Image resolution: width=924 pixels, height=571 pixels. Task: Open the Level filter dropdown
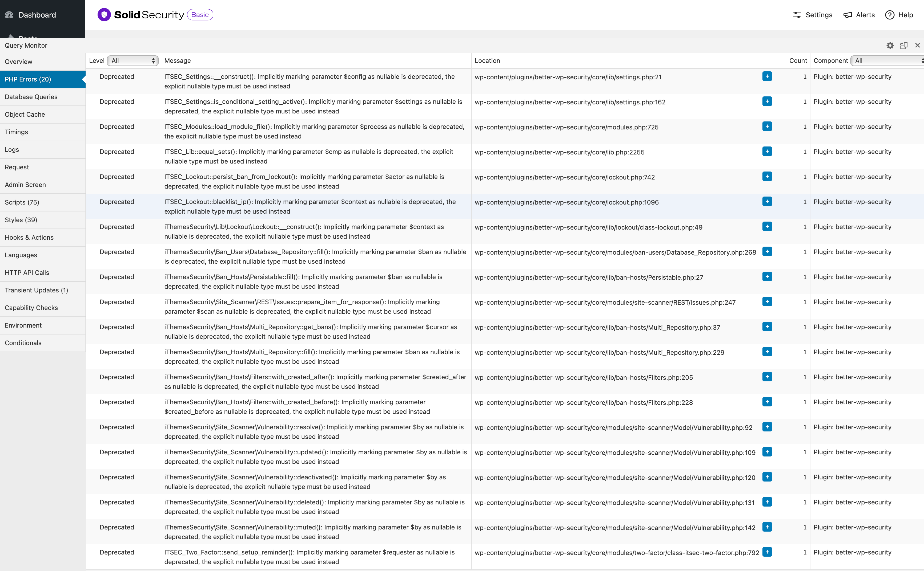click(133, 60)
